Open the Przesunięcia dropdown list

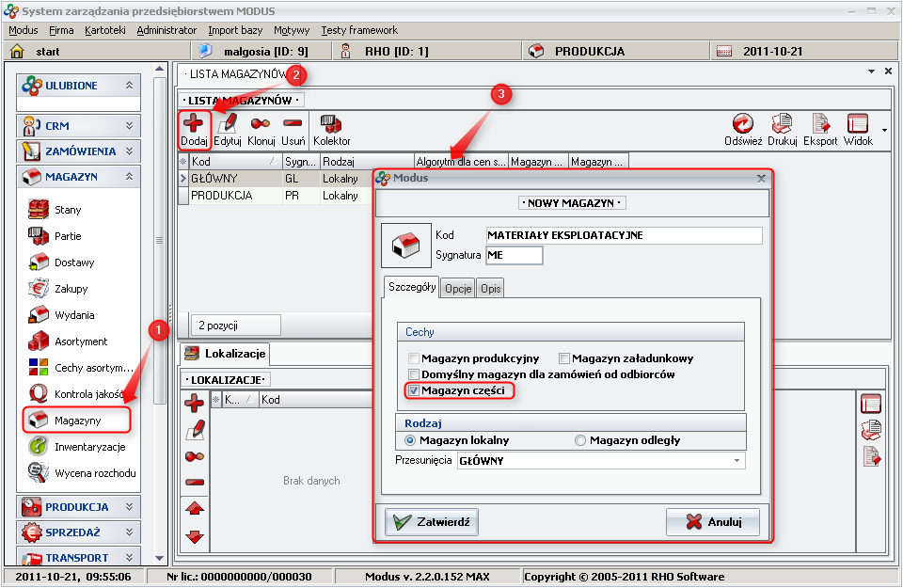(x=735, y=461)
